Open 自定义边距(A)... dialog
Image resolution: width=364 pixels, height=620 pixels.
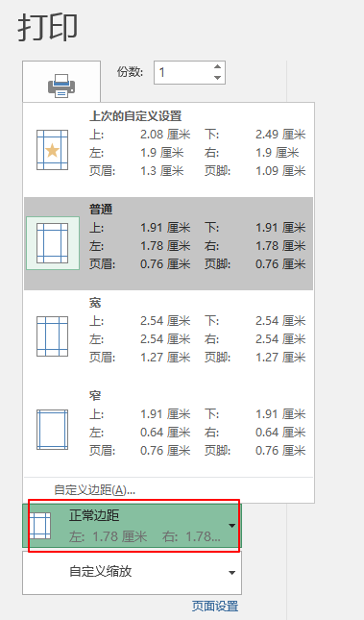[x=95, y=490]
